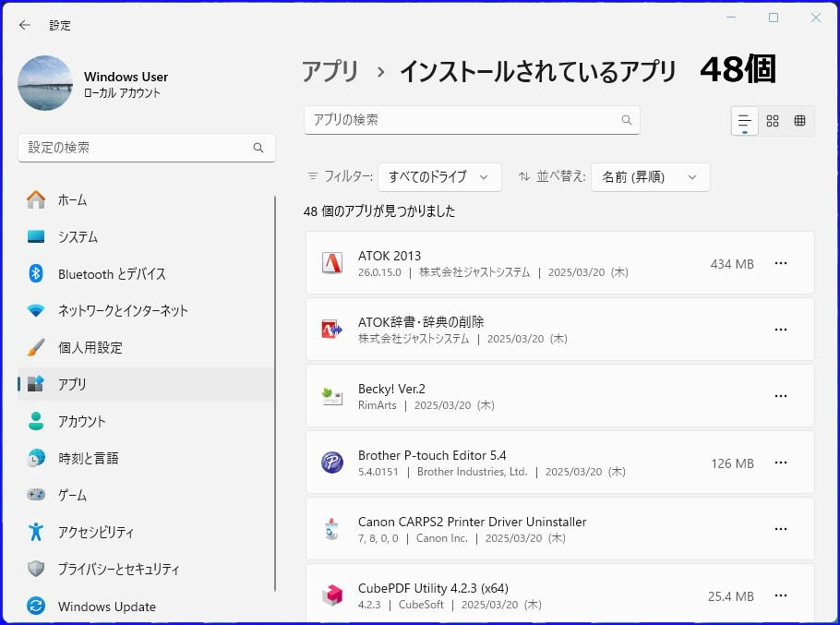
Task: Click the CubePDF Utility 4.2.3 (x64) name
Action: point(433,588)
